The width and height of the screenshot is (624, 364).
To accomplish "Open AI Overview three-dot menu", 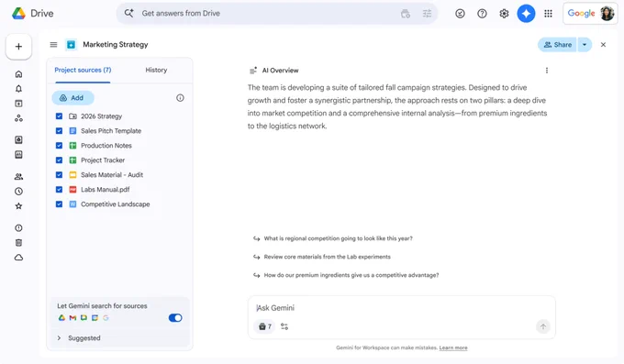I will tap(547, 71).
